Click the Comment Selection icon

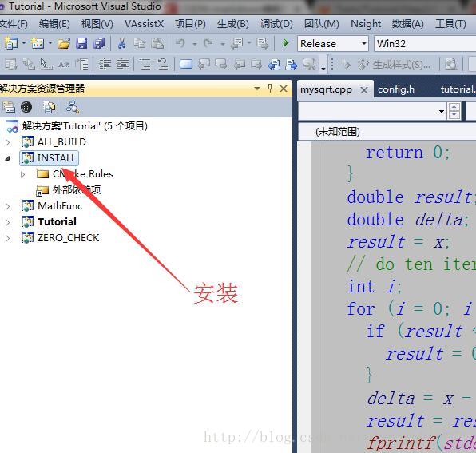click(145, 64)
